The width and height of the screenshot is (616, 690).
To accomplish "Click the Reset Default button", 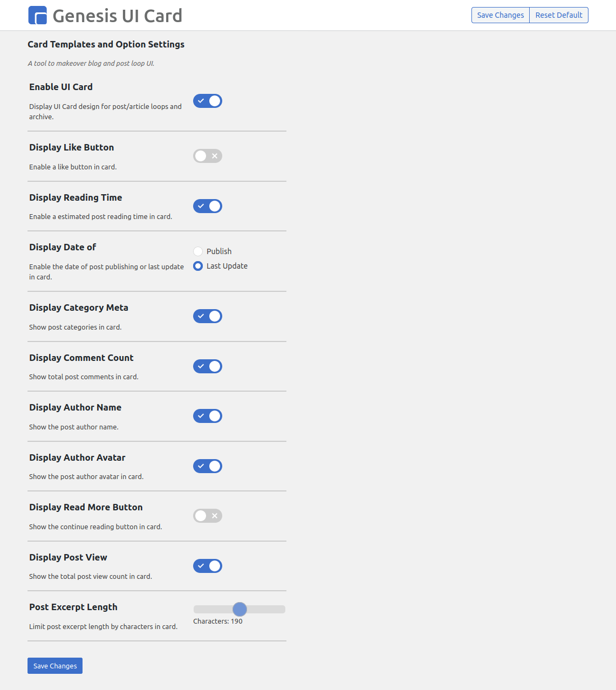I will point(559,15).
